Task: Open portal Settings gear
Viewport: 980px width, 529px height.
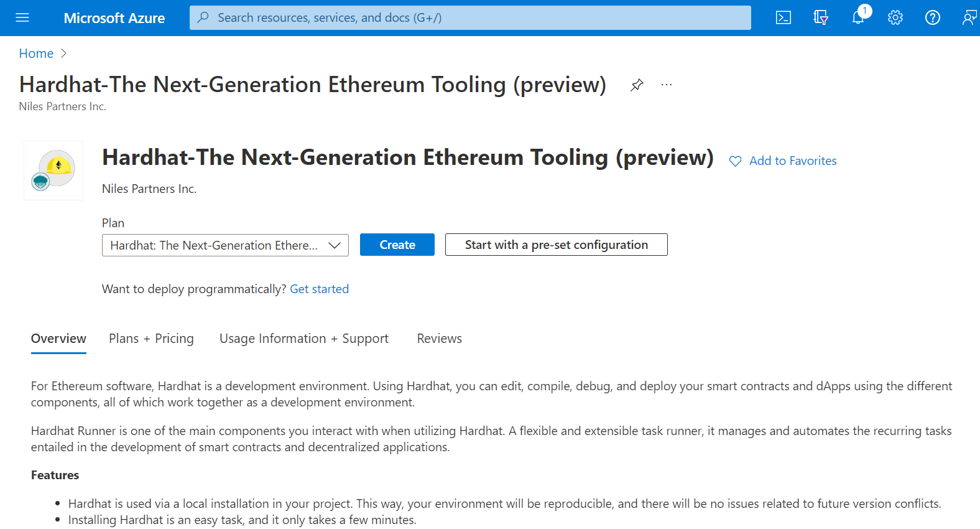Action: (895, 17)
